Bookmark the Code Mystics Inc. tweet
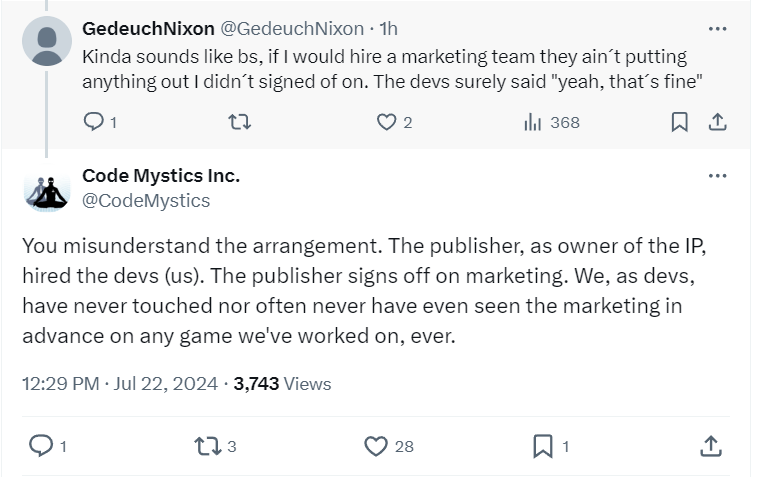Image resolution: width=758 pixels, height=477 pixels. point(542,446)
